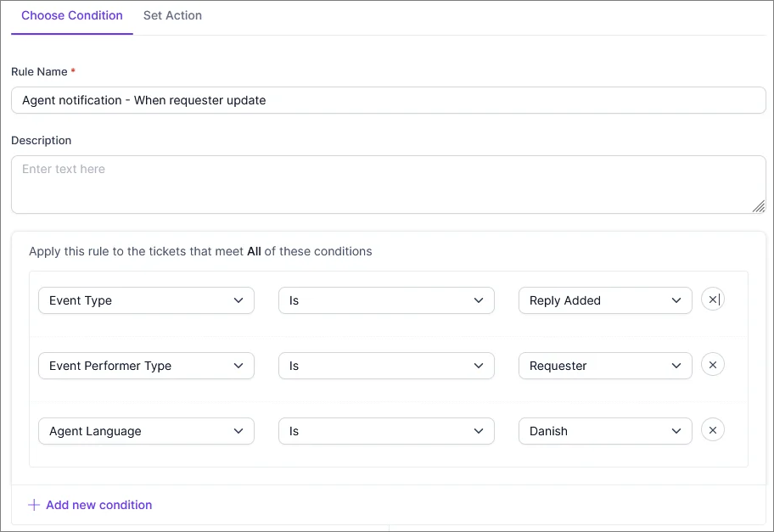
Task: Remove the Agent Language condition row
Action: coord(713,430)
